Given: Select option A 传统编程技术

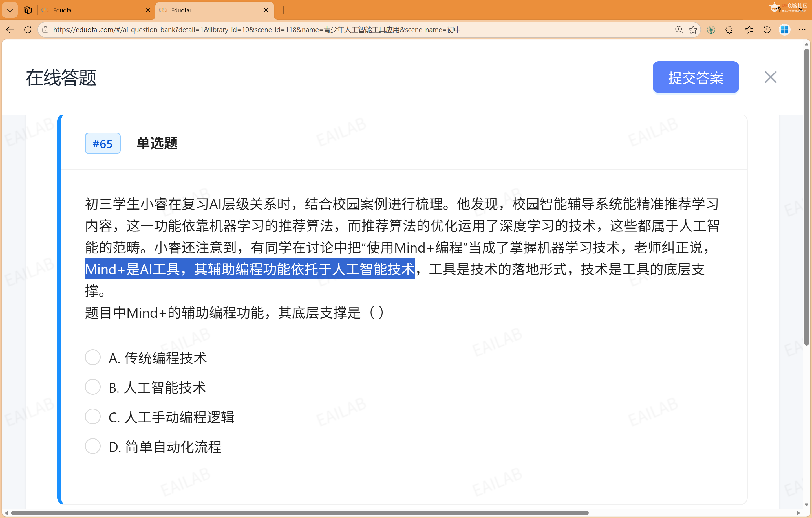Looking at the screenshot, I should click(92, 357).
